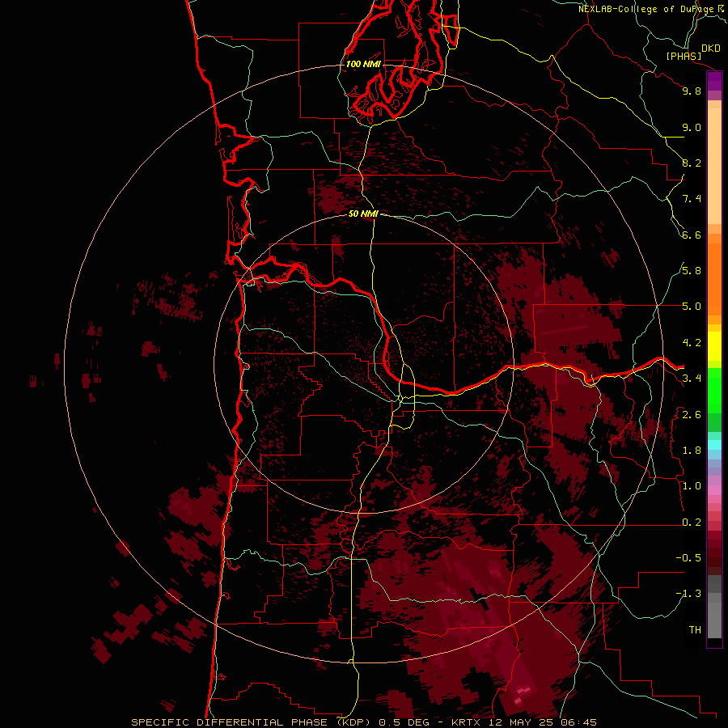Click the 4.2 value on the color scale
728x728 pixels.
(x=692, y=343)
